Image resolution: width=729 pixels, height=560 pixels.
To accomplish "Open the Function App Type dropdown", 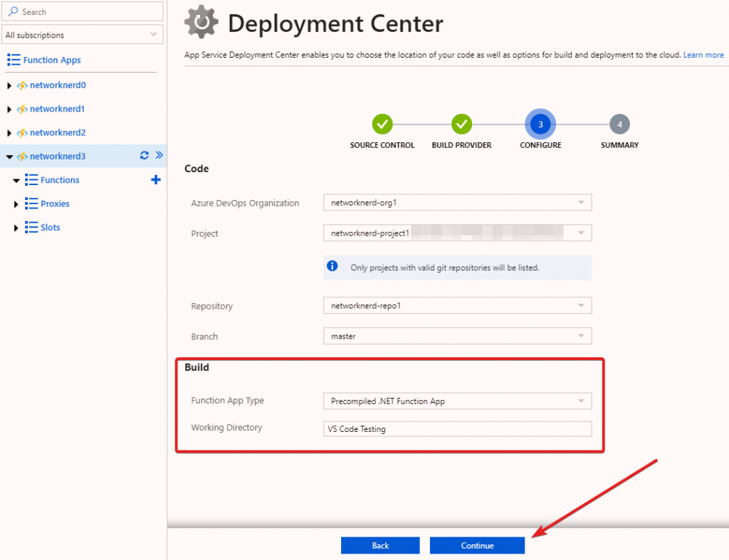I will click(x=458, y=401).
